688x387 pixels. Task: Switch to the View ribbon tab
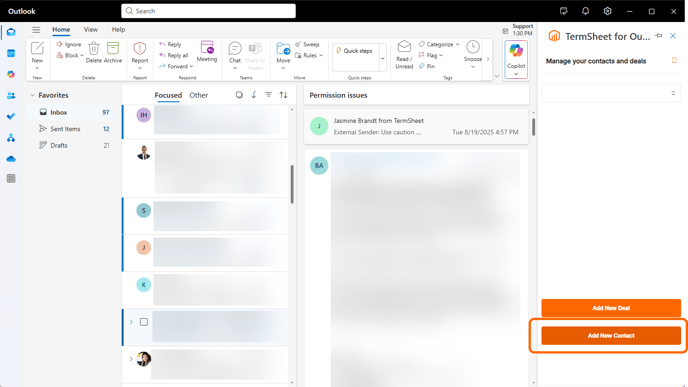(x=91, y=29)
